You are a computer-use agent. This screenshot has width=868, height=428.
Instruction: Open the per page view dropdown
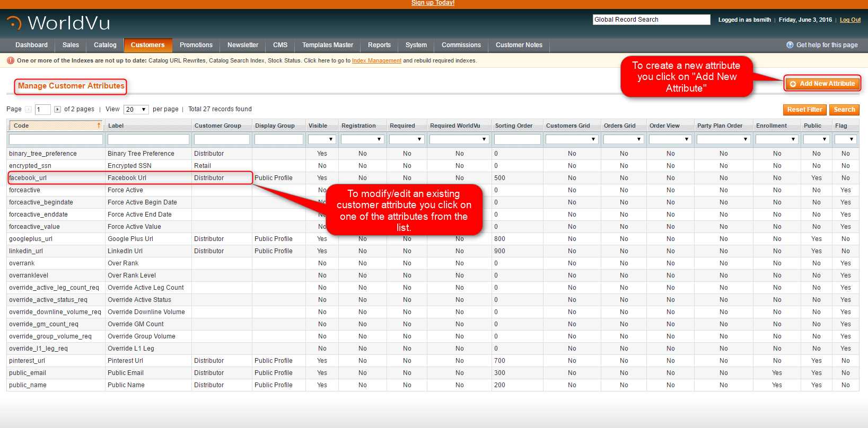tap(136, 110)
